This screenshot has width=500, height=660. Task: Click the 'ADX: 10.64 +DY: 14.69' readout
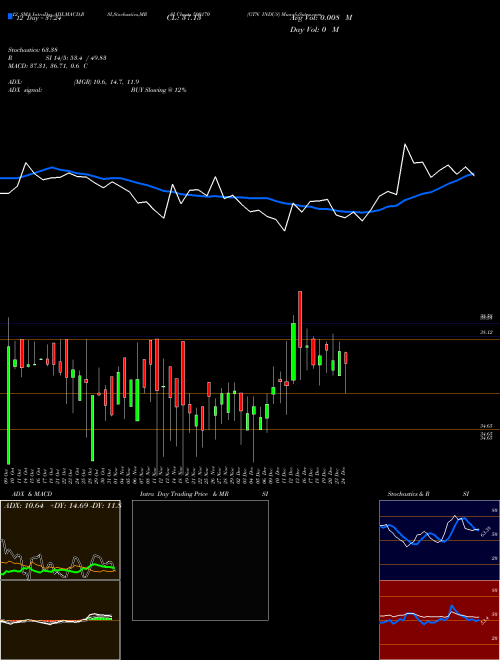46,506
